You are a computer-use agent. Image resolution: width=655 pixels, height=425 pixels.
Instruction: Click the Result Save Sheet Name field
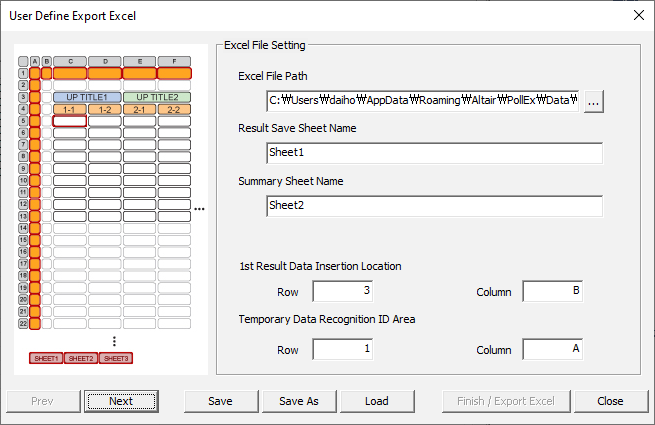click(434, 153)
